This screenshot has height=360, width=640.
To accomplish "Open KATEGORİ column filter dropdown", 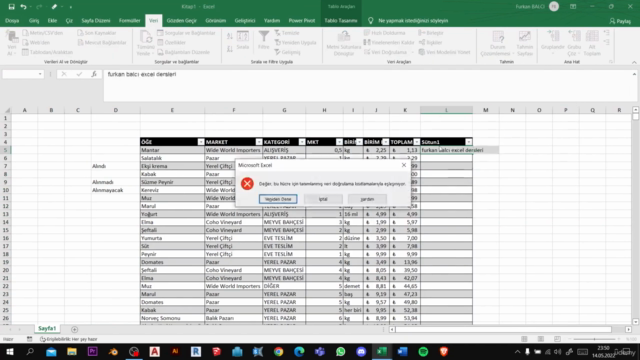I will (302, 142).
